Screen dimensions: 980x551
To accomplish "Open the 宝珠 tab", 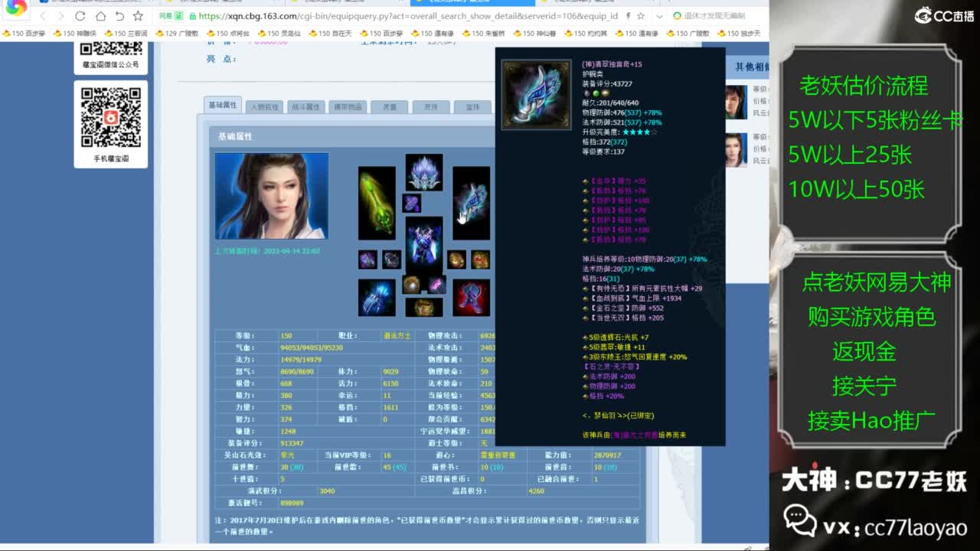I will (473, 107).
